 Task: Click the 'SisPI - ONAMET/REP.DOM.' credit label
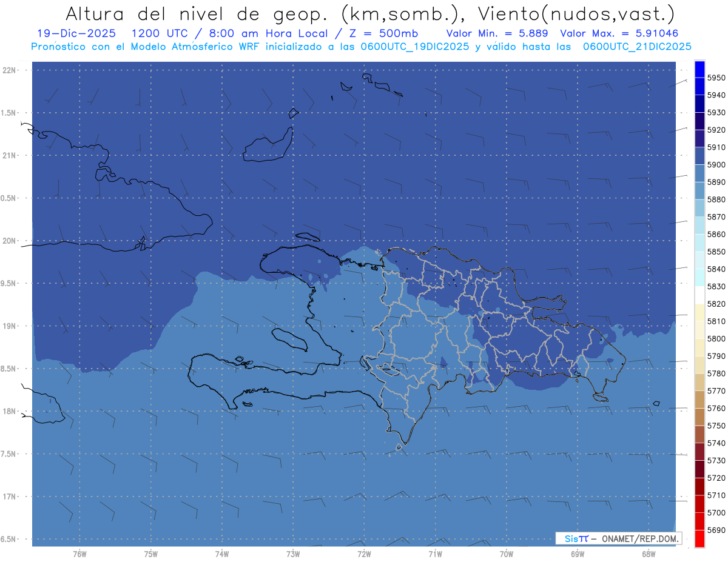(x=619, y=538)
